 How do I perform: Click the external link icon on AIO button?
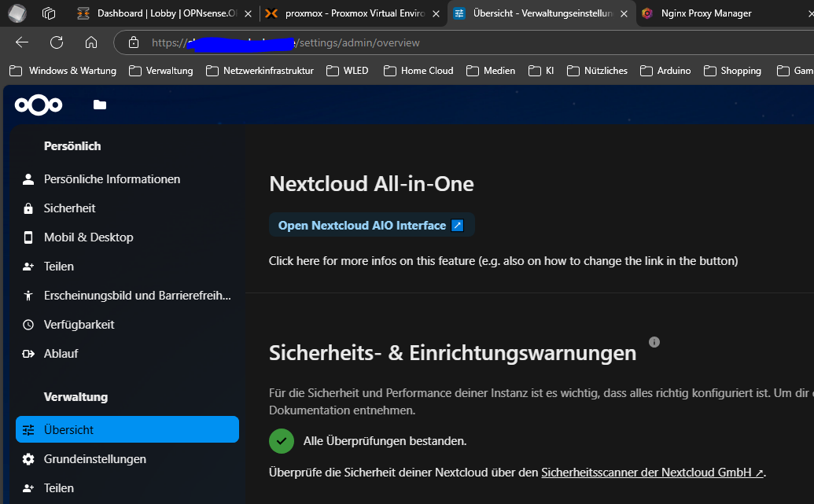point(458,226)
